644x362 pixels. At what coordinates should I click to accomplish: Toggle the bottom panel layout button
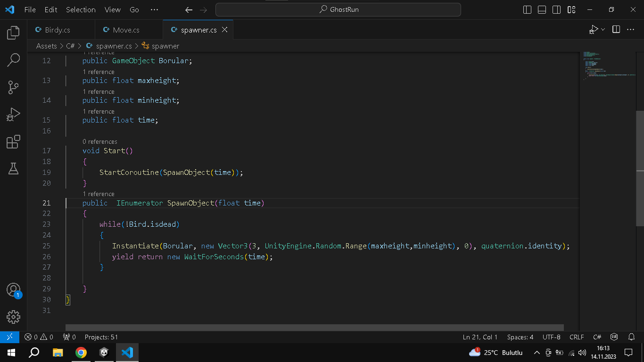[x=542, y=9]
